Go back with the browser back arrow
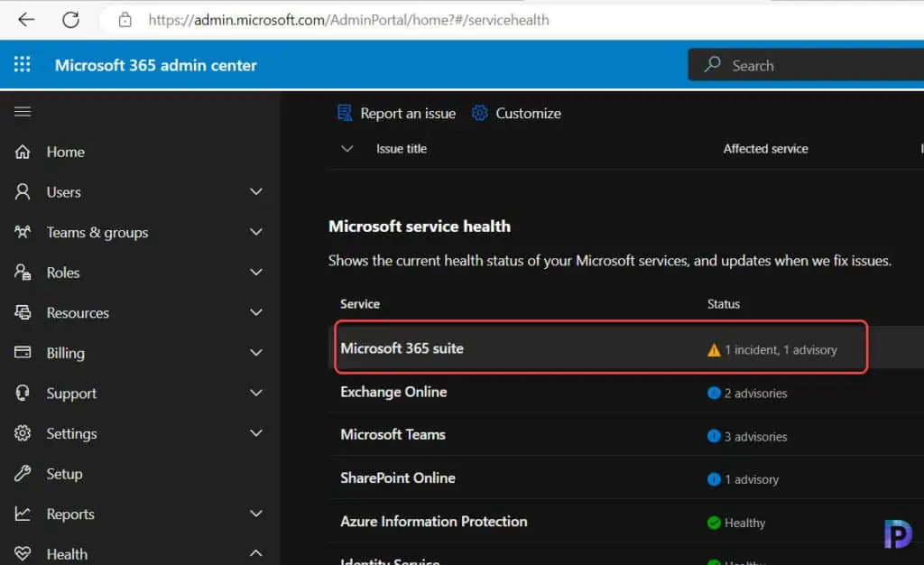Image resolution: width=924 pixels, height=565 pixels. click(x=26, y=20)
